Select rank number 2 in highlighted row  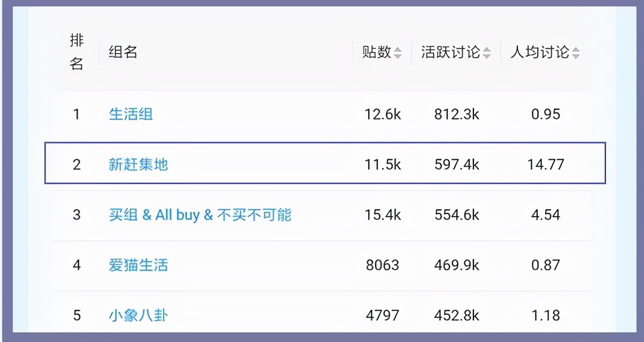tap(77, 164)
